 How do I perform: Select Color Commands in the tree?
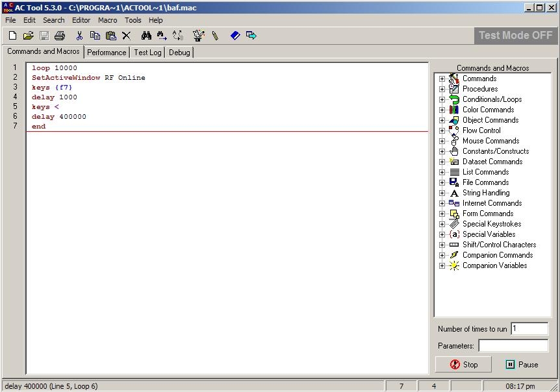(x=488, y=110)
